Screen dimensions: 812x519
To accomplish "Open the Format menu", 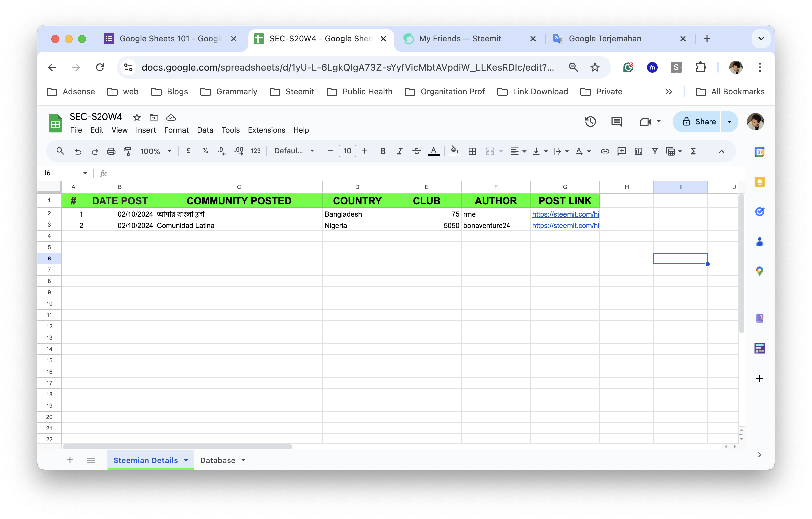I will [176, 130].
